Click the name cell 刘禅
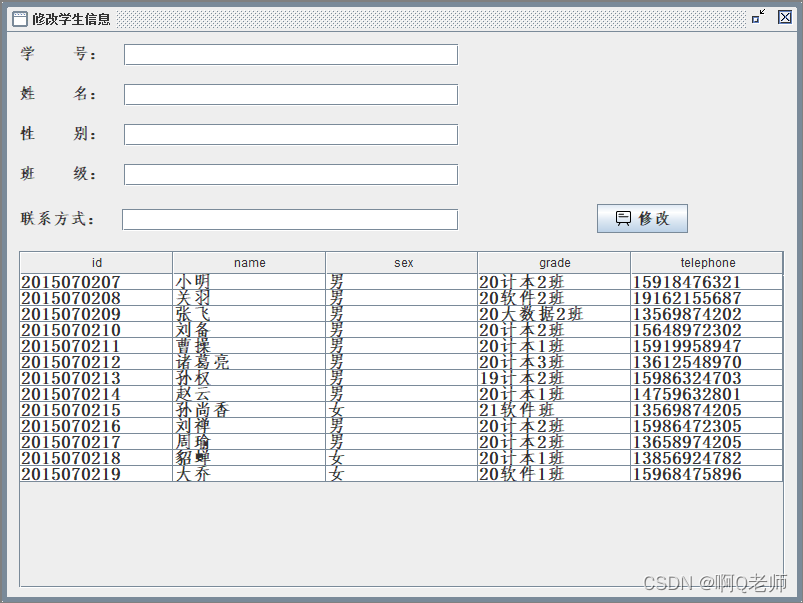This screenshot has height=603, width=803. pos(249,426)
